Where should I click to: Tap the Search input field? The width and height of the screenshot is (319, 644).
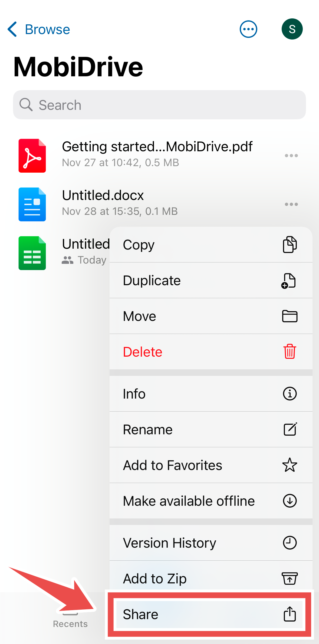159,105
